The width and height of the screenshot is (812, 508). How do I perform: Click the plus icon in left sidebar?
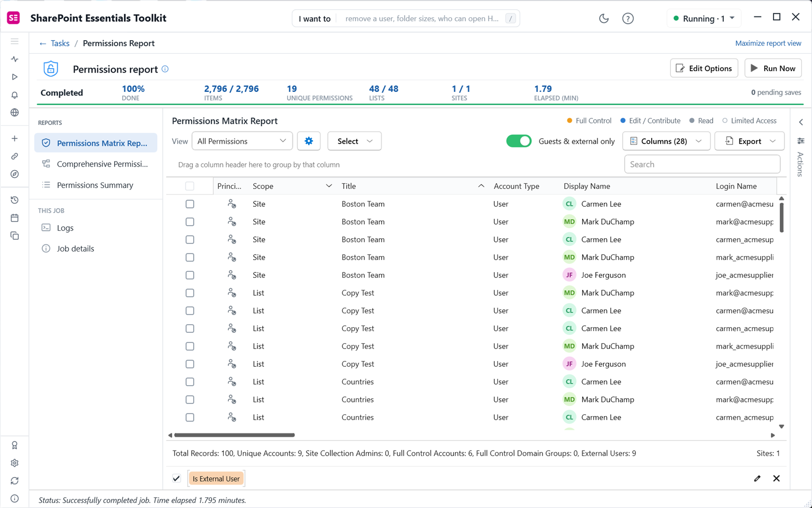coord(15,139)
